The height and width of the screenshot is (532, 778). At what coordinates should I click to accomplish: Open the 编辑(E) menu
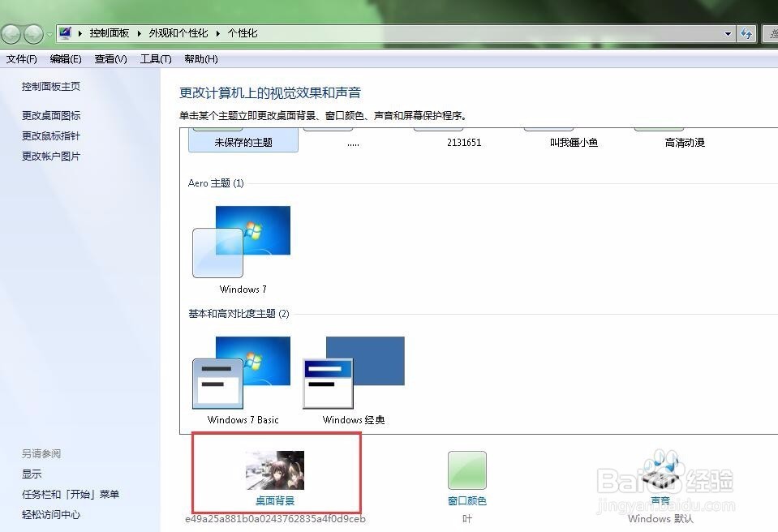[66, 59]
